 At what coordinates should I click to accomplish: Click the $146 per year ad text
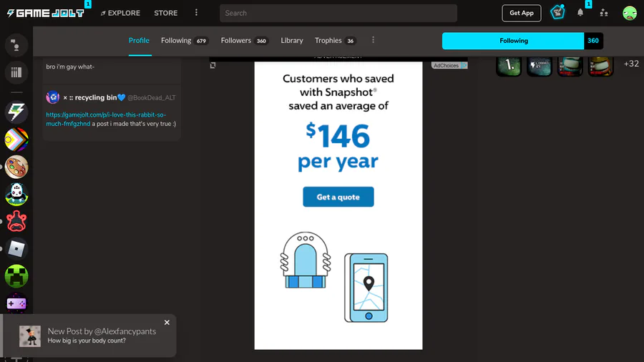(338, 147)
